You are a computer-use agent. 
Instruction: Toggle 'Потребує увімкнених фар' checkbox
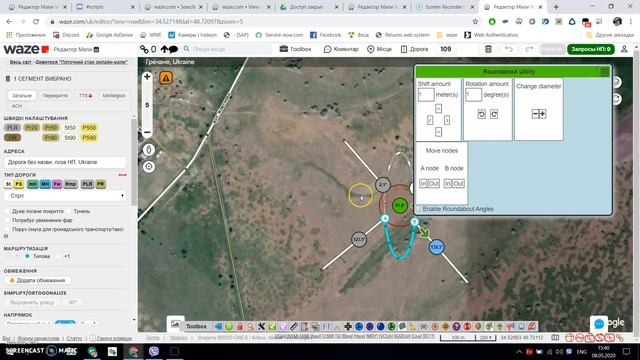7,220
